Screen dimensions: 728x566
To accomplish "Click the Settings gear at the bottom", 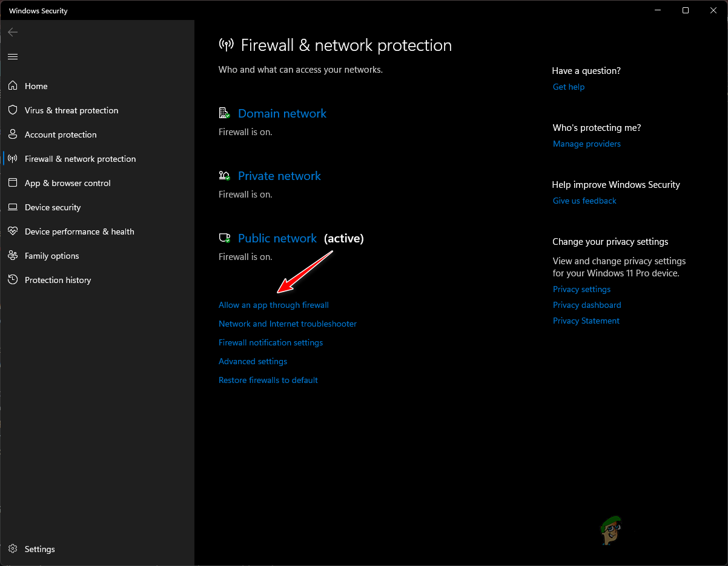I will (12, 549).
